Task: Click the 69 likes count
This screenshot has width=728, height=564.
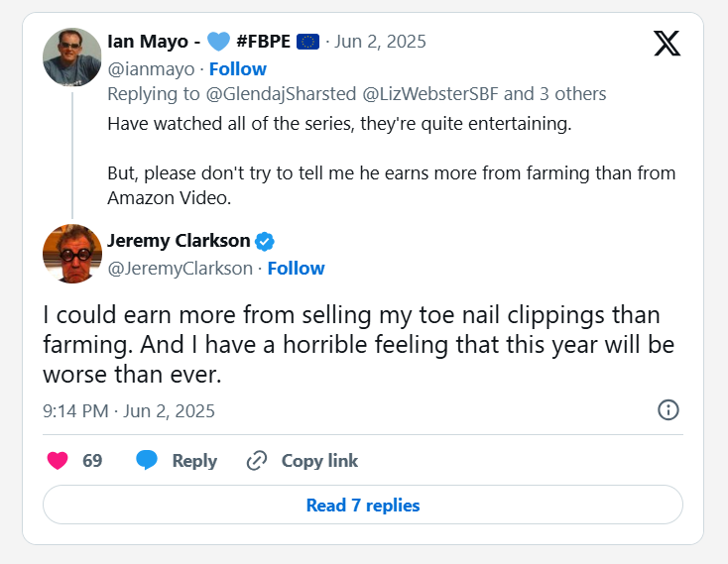Action: point(92,461)
